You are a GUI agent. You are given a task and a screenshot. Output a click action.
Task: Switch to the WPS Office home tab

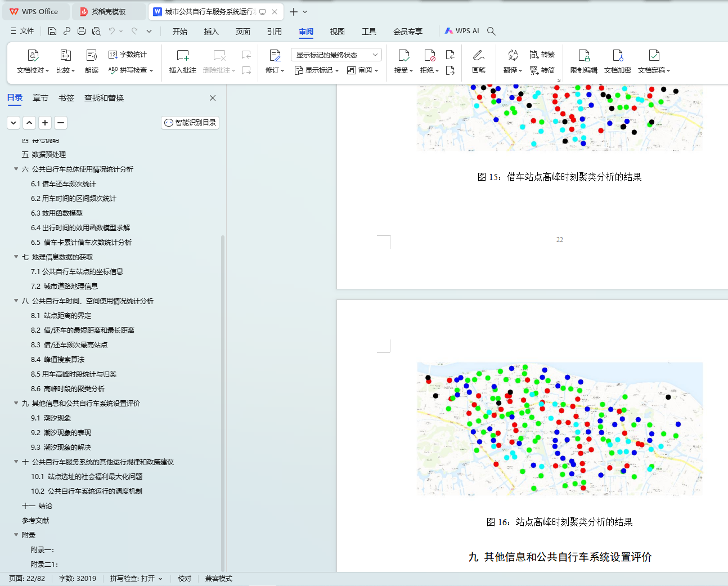coord(35,11)
